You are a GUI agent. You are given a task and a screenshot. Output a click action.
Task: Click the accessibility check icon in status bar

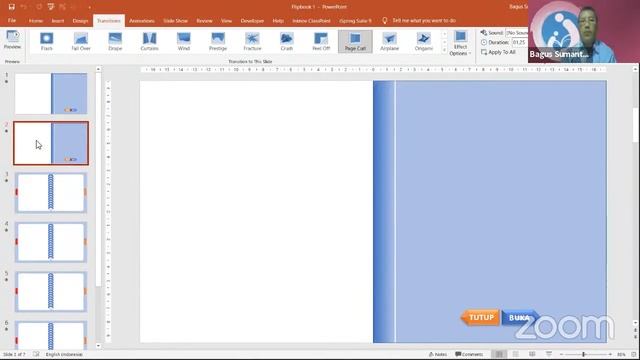pyautogui.click(x=36, y=354)
